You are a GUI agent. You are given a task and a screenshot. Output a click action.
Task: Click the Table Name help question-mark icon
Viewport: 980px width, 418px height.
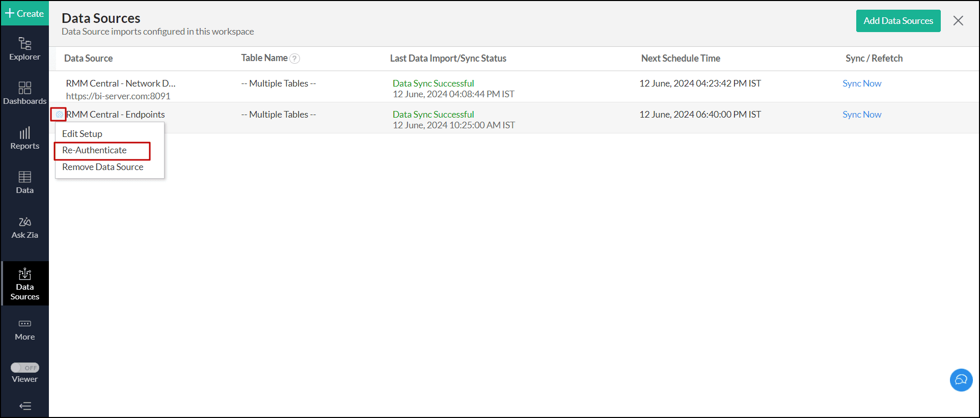(x=294, y=59)
